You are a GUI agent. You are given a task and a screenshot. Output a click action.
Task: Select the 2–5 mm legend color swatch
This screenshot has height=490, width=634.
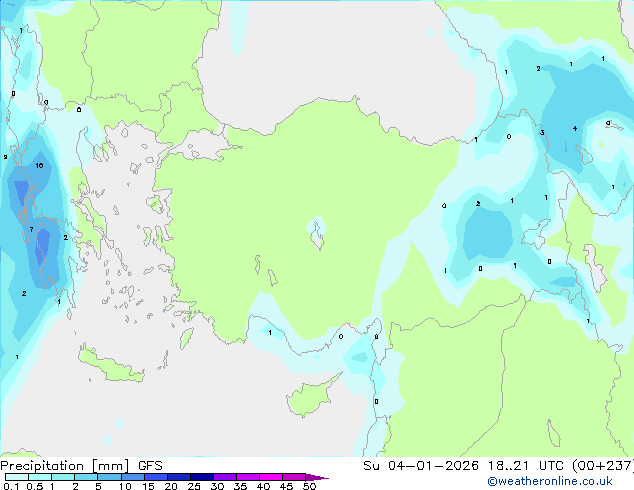pyautogui.click(x=86, y=477)
